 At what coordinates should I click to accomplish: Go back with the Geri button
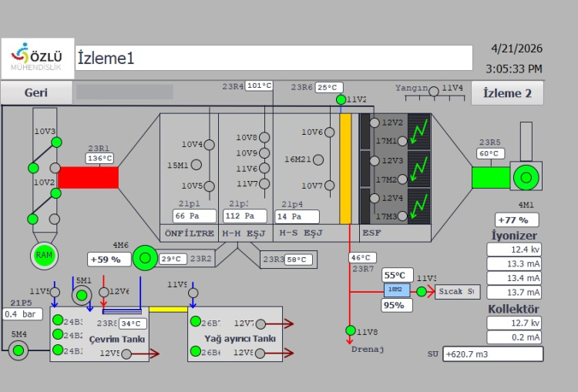click(35, 92)
